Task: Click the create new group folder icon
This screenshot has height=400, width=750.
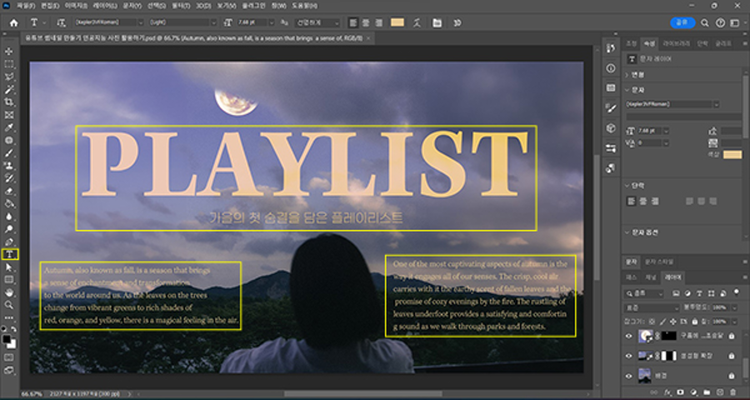Action: coord(709,394)
